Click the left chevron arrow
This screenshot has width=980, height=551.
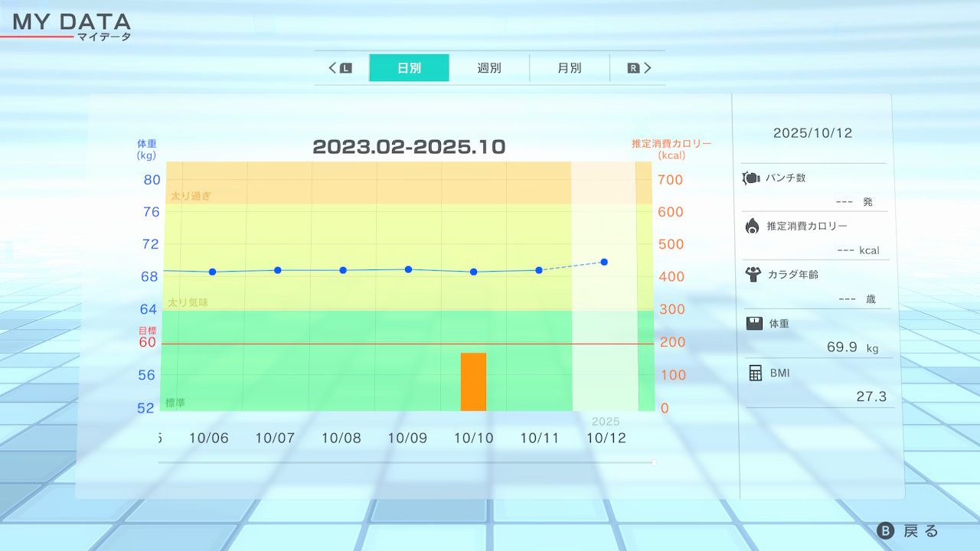pos(333,68)
